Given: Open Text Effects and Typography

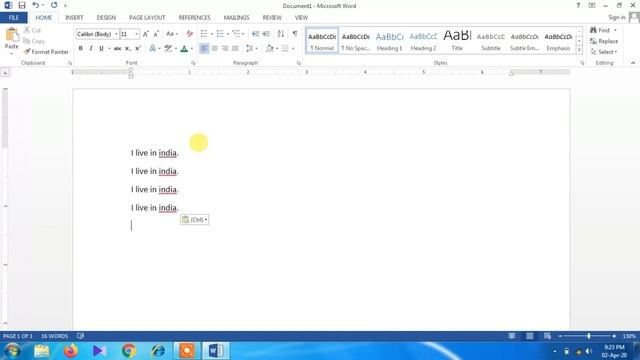Looking at the screenshot, I should tap(153, 49).
